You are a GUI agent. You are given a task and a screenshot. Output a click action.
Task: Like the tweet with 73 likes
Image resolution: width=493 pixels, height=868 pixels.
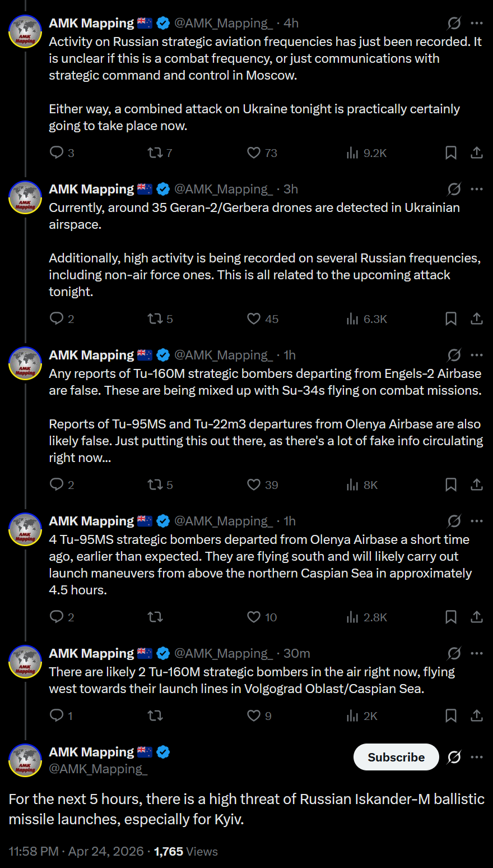click(x=262, y=153)
